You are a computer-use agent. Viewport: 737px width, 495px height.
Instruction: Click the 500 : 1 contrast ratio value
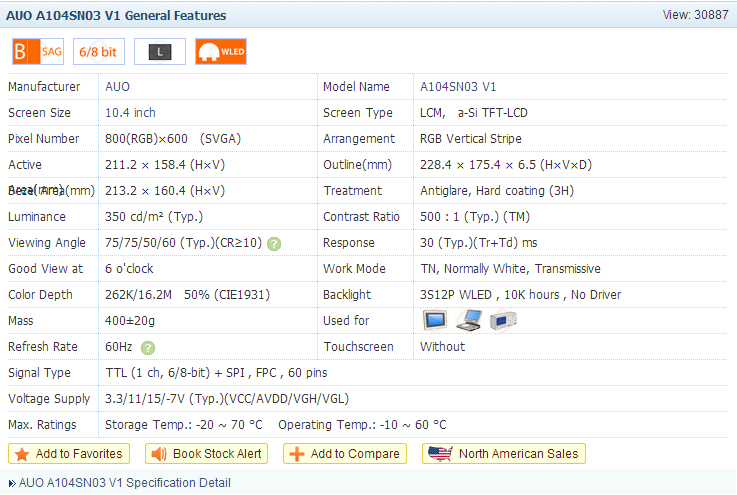(x=475, y=217)
